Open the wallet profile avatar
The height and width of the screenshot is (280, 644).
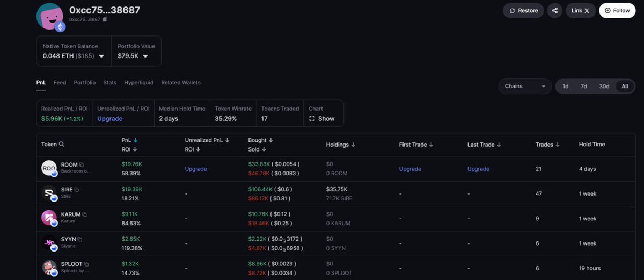pos(50,16)
